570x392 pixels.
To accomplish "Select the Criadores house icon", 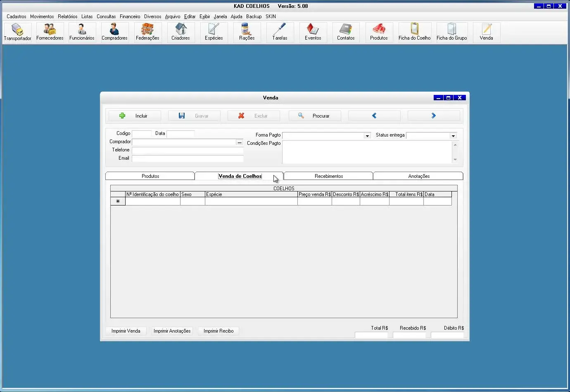I will click(180, 32).
